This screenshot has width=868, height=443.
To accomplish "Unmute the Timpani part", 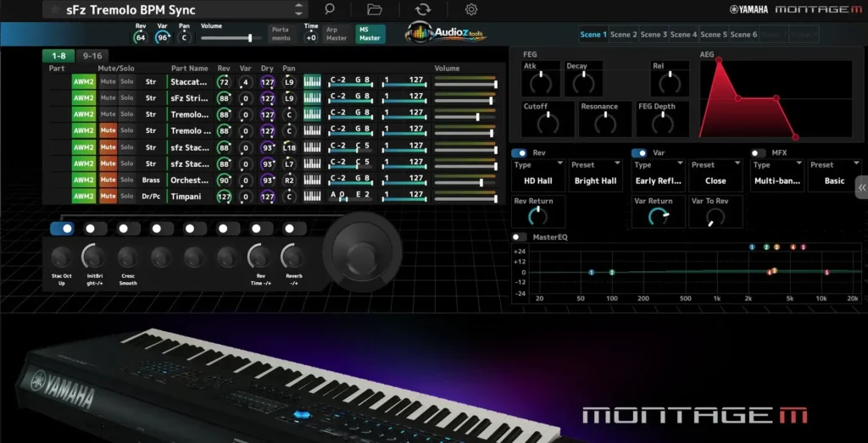I will (x=108, y=197).
